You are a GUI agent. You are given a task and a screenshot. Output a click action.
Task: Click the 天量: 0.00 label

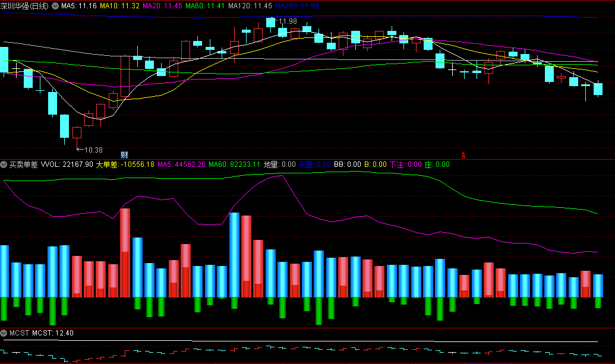[314, 164]
